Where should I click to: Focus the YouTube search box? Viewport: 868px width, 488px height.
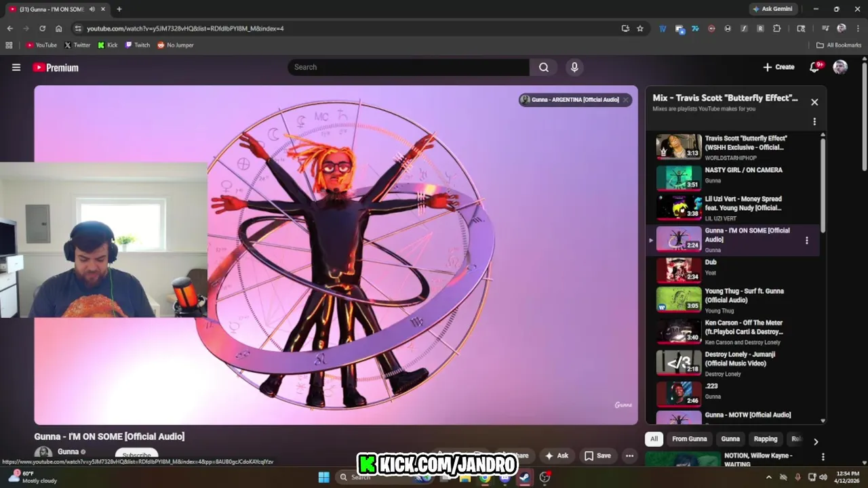click(x=408, y=67)
